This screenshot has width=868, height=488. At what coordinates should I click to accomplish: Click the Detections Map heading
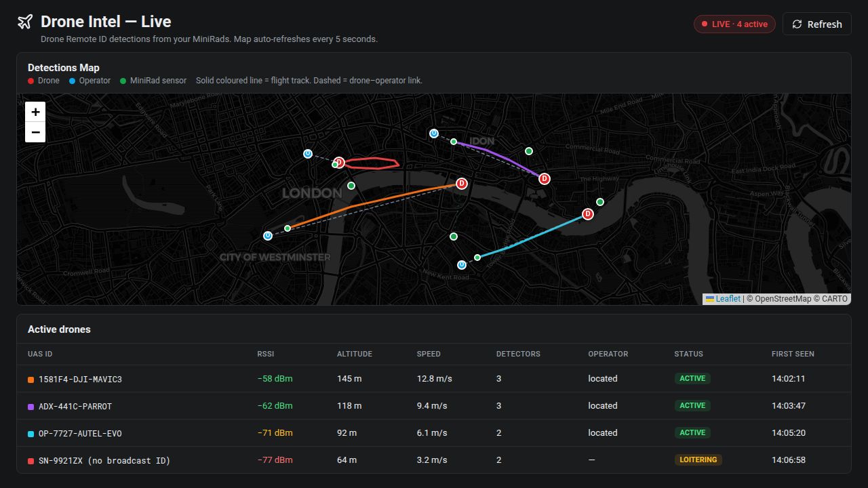[x=64, y=68]
